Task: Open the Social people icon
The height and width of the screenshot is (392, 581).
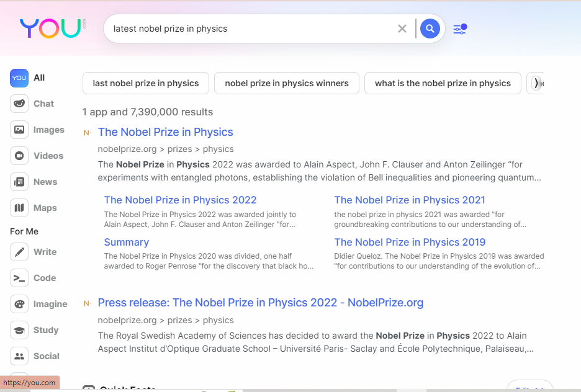Action: 19,356
